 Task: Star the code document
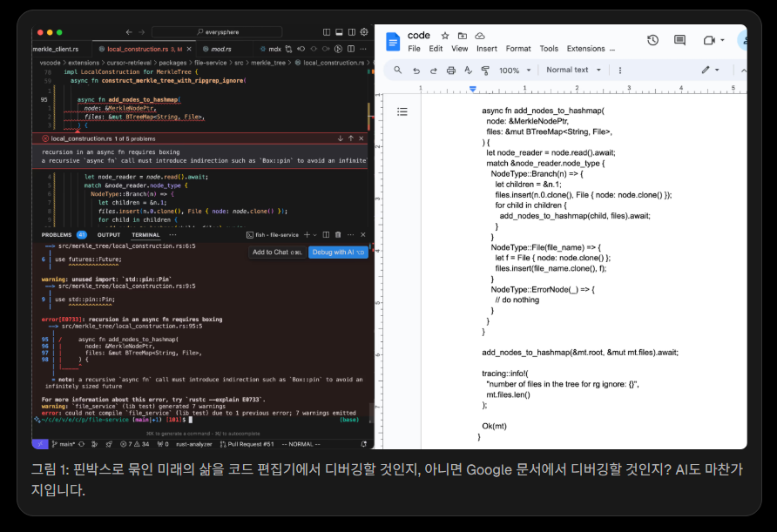click(x=445, y=36)
